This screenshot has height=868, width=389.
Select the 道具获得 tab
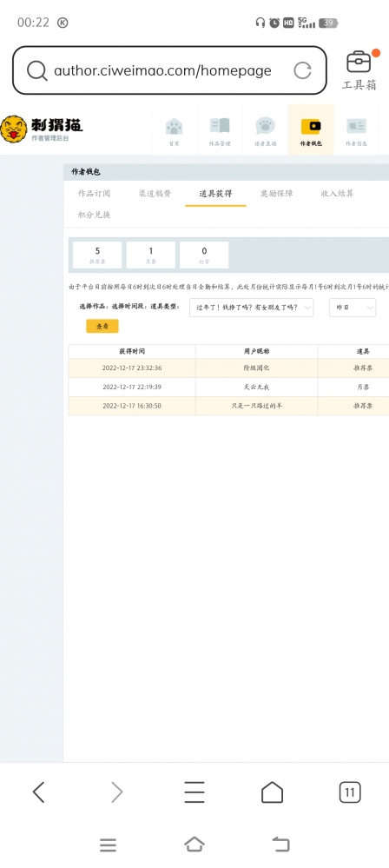(216, 194)
